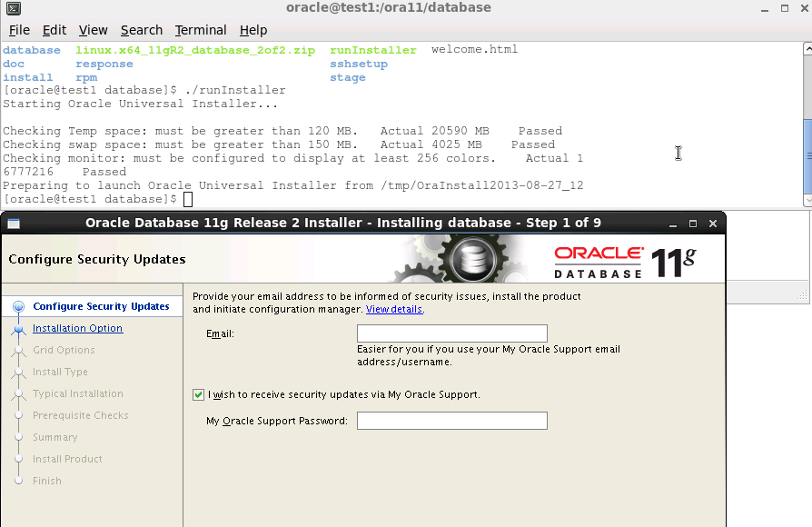Click the terminal scrollbar up arrow
This screenshot has width=812, height=527.
tap(807, 49)
